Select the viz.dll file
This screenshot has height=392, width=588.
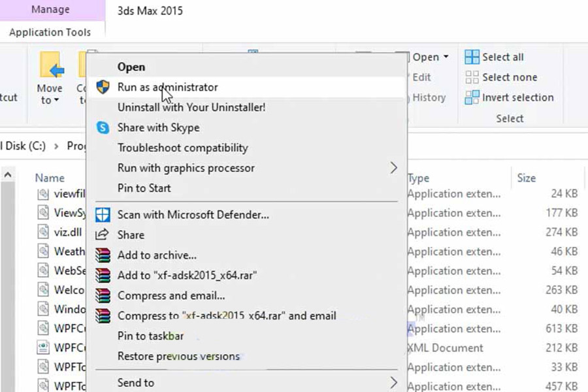(68, 232)
